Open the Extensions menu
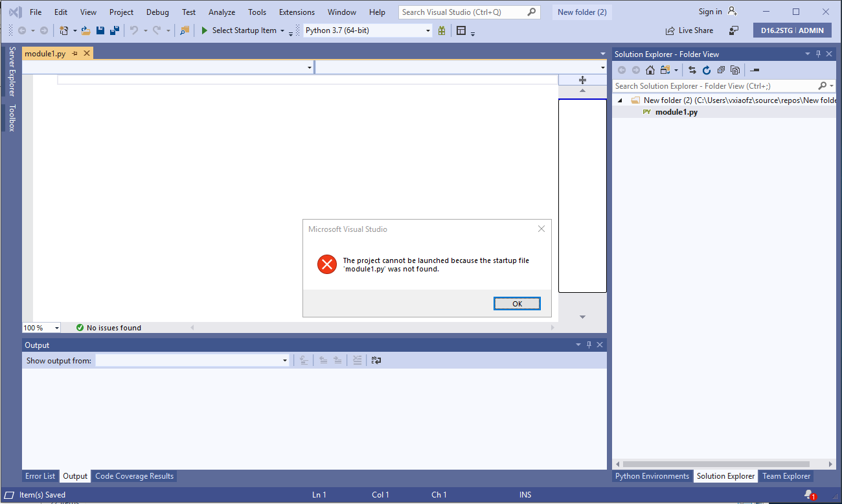Viewport: 842px width, 504px height. (x=297, y=12)
